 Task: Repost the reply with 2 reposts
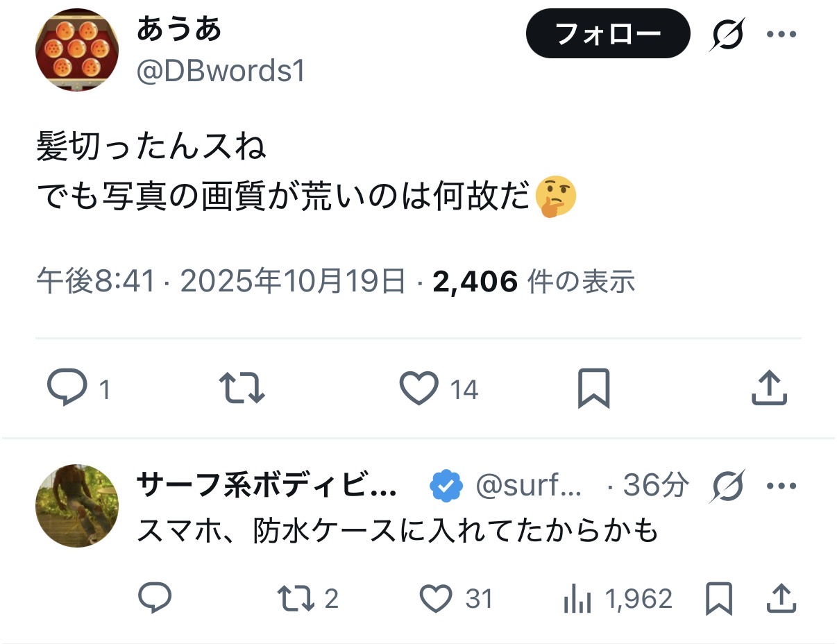click(x=296, y=598)
